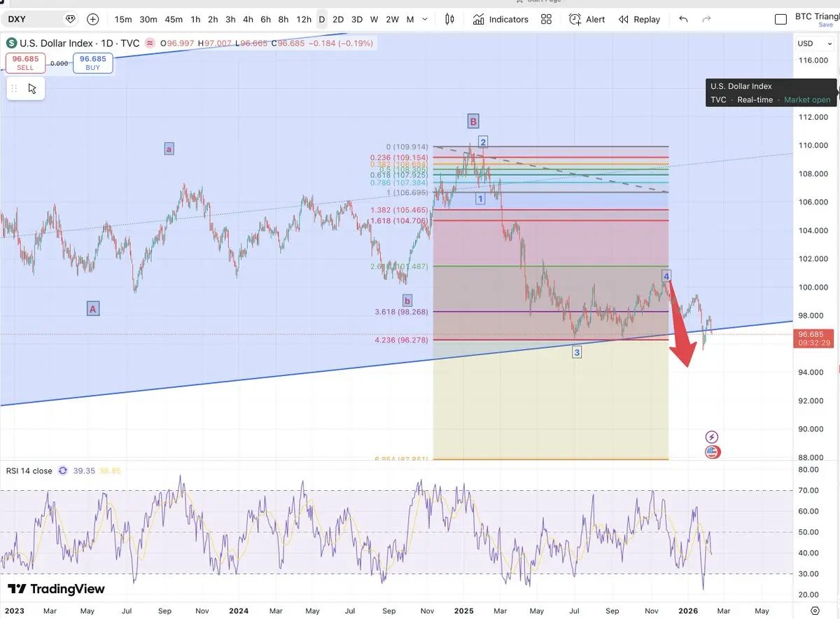Grab the drawing toolbar drag handle
This screenshot has width=840, height=619.
tap(13, 88)
